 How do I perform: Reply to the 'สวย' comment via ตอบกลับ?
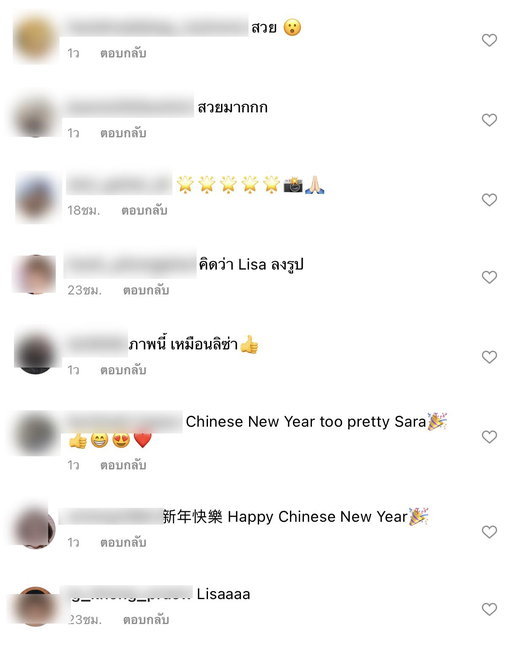point(123,53)
